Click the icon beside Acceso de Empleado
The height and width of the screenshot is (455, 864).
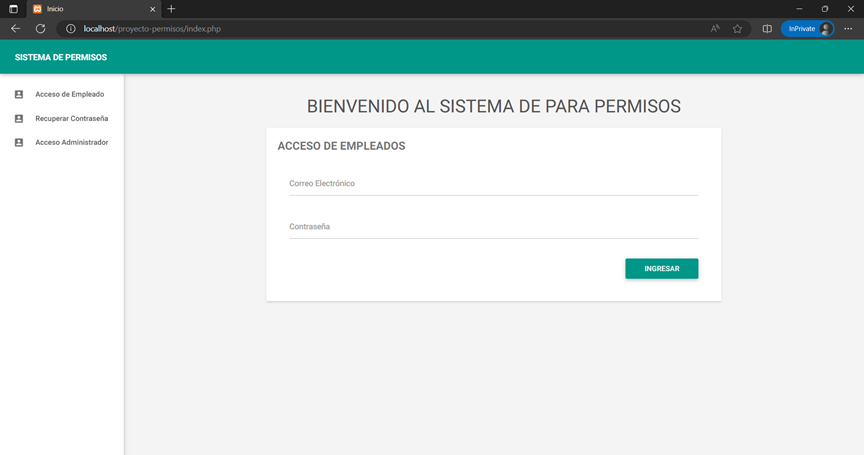point(19,94)
